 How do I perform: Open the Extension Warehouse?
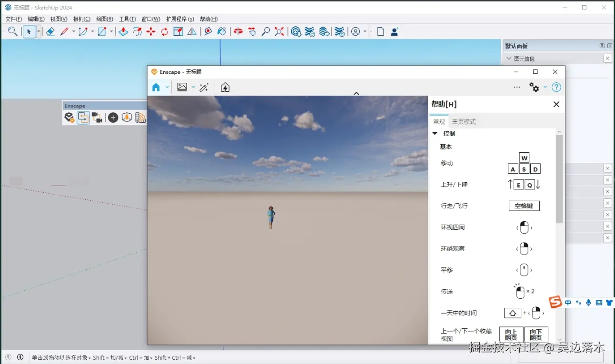pos(309,31)
